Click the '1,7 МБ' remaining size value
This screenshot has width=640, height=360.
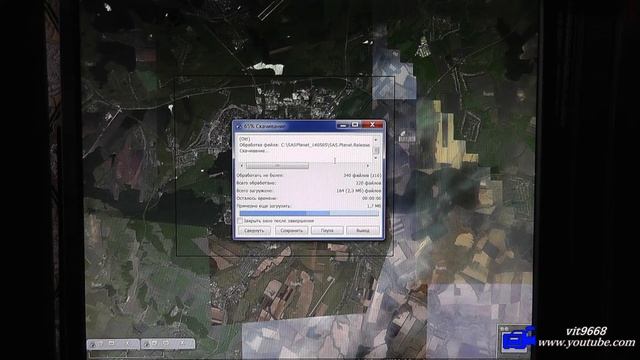(373, 206)
